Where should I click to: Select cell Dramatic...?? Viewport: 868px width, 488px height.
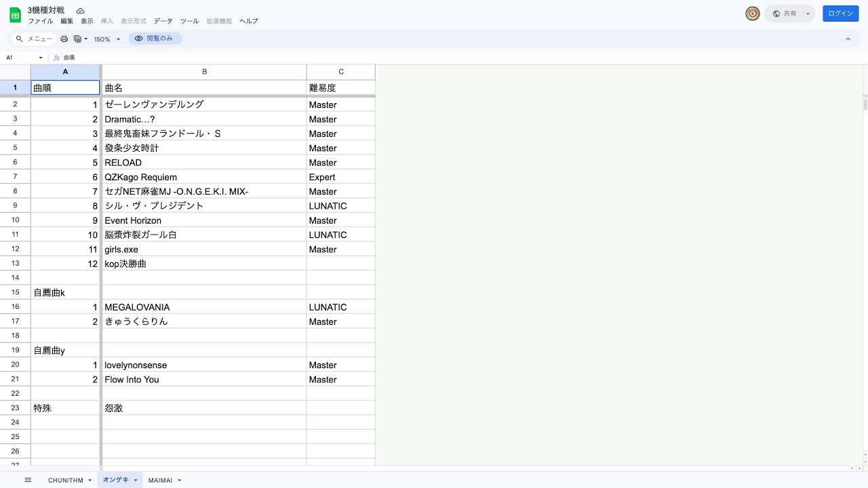tap(204, 119)
